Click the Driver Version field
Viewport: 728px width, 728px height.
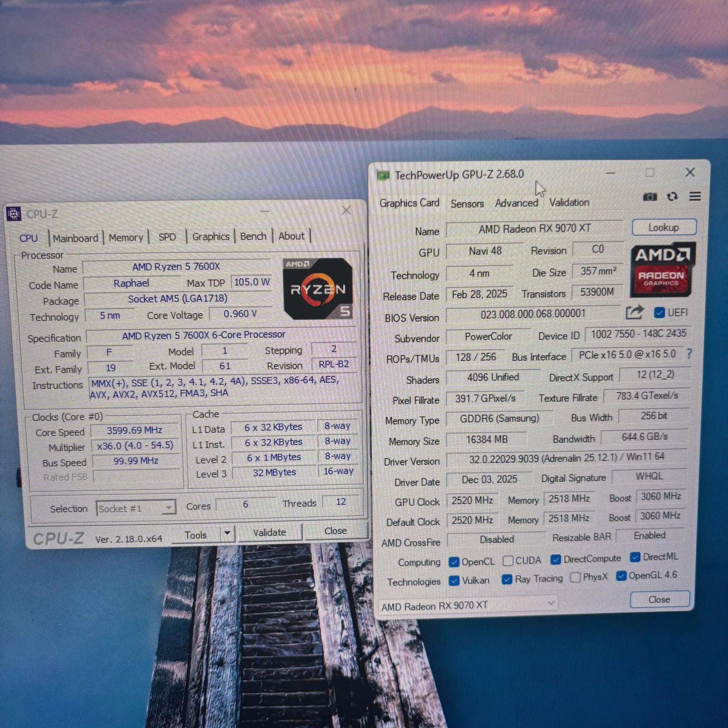(567, 459)
